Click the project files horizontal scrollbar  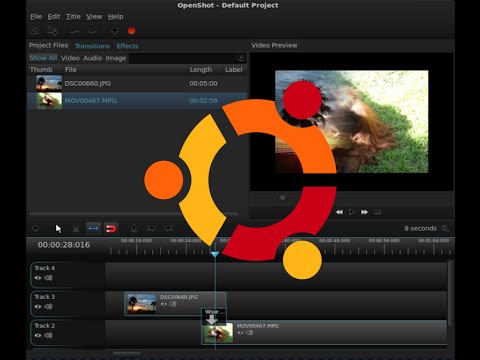coord(133,214)
